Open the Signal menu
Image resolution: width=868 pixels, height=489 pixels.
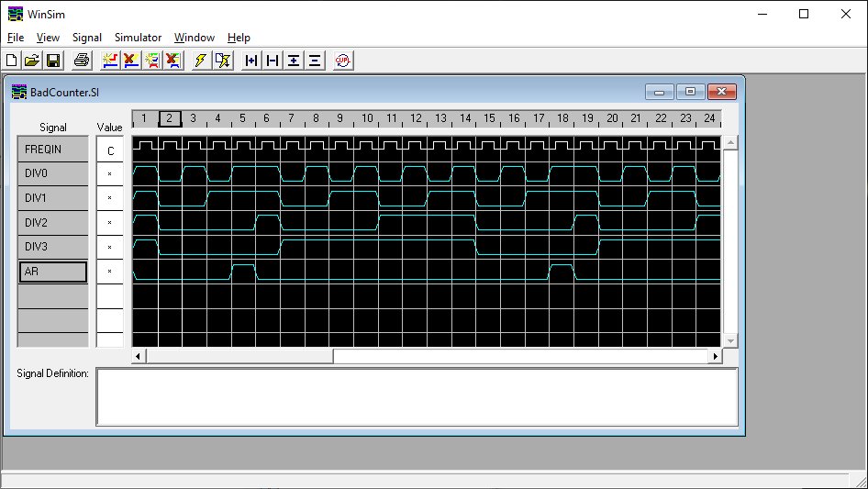click(x=87, y=38)
